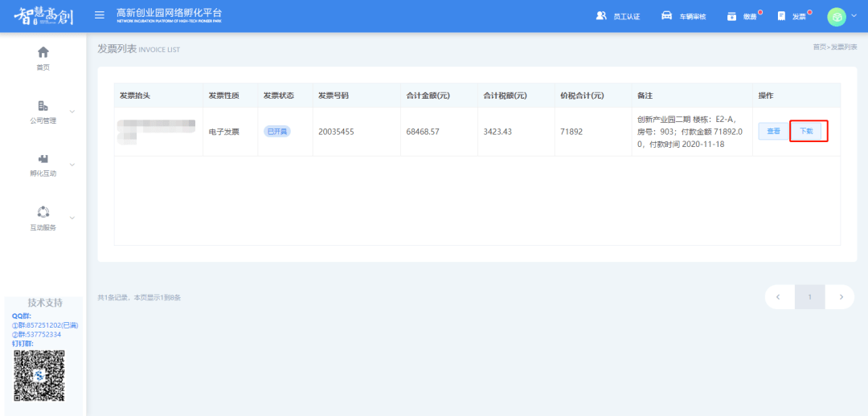The width and height of the screenshot is (868, 416).
Task: Click the 互动服务 circular icon
Action: click(43, 212)
